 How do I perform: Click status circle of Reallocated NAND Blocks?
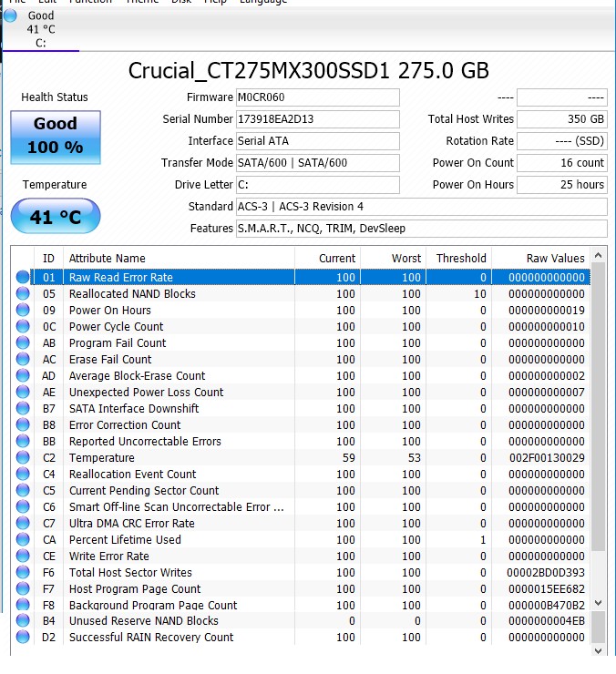tap(23, 293)
